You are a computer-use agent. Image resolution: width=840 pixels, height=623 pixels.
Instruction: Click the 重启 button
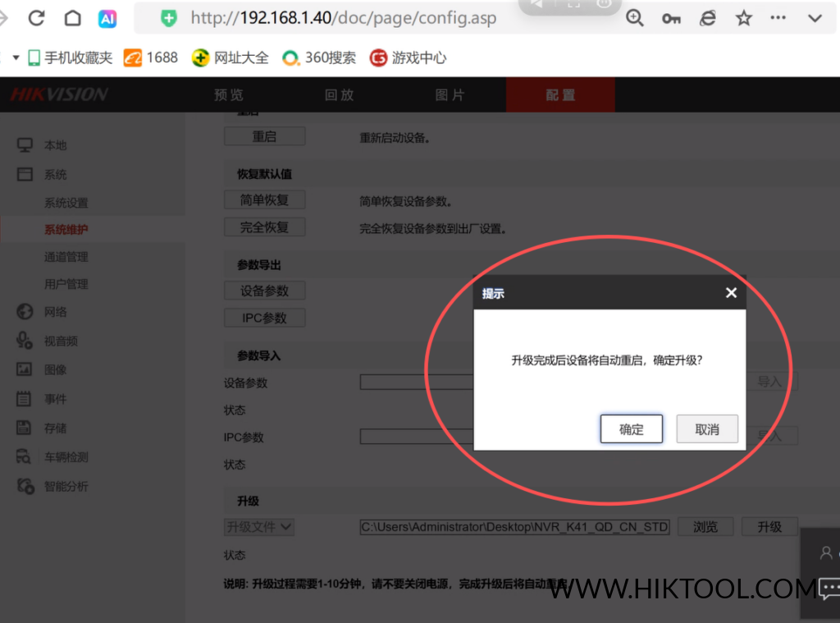click(265, 136)
